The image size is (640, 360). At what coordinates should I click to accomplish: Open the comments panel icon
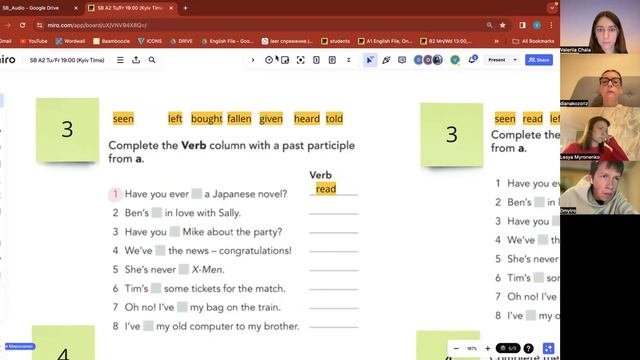pyautogui.click(x=402, y=60)
